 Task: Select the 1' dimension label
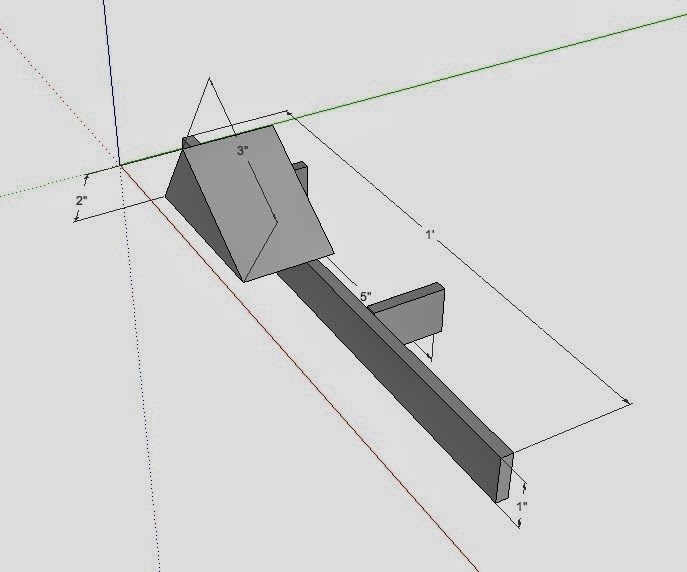click(x=429, y=234)
